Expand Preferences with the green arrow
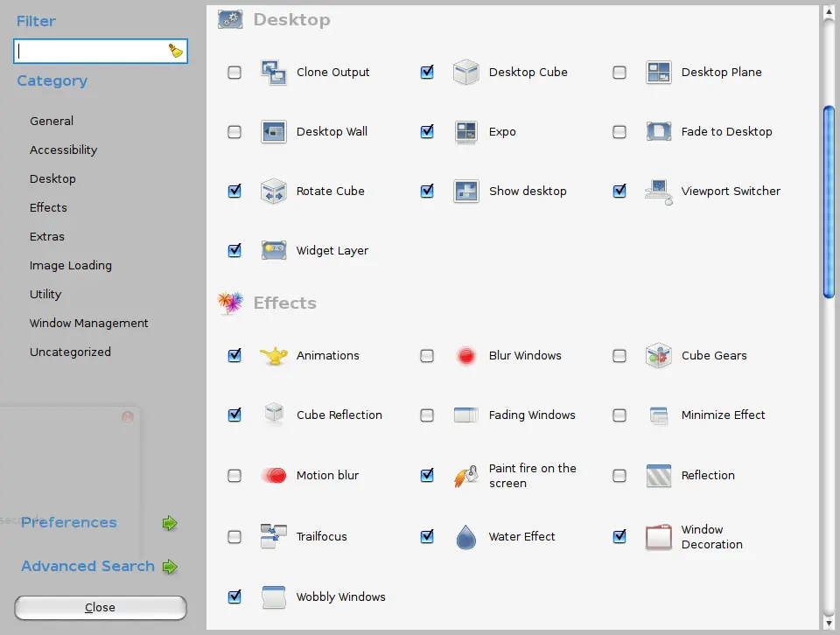This screenshot has height=635, width=840. pyautogui.click(x=170, y=523)
